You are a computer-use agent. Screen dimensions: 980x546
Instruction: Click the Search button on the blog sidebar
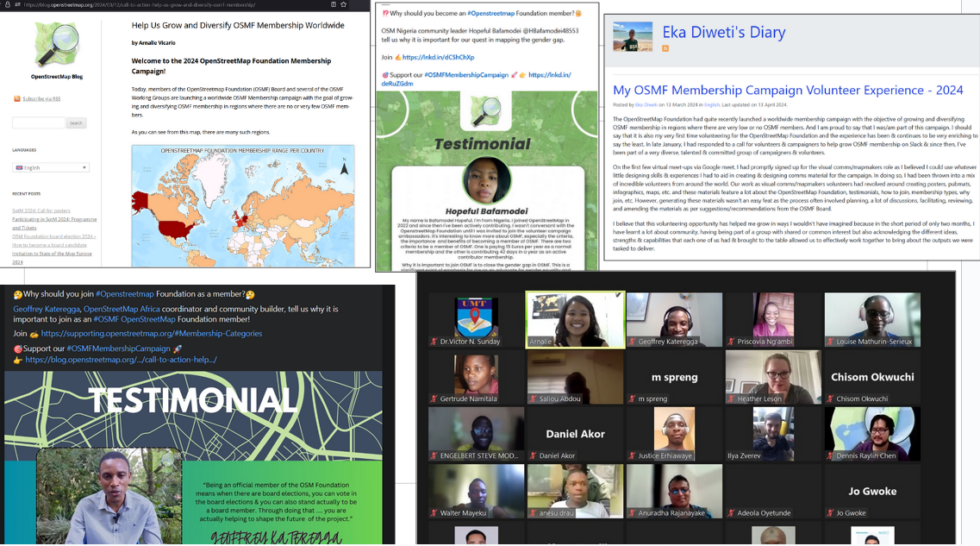pyautogui.click(x=76, y=123)
